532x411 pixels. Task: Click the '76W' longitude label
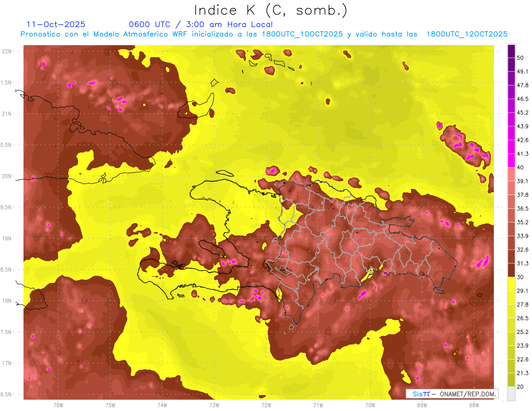tap(58, 405)
